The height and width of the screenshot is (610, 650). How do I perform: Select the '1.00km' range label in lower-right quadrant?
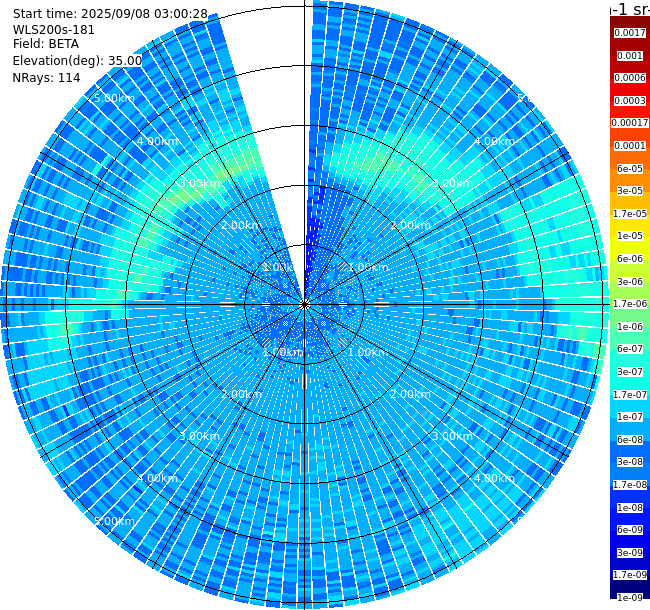[368, 353]
